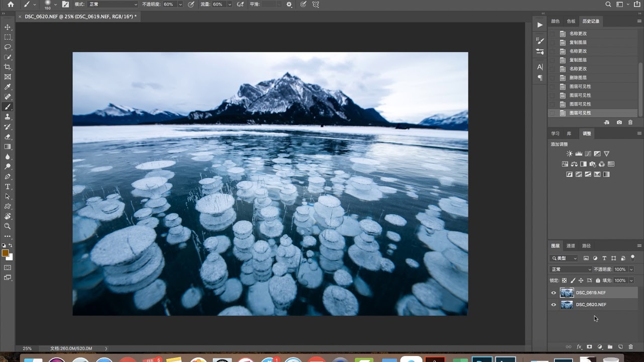Switch to the 颜色 tab
This screenshot has height=362, width=644.
click(555, 21)
